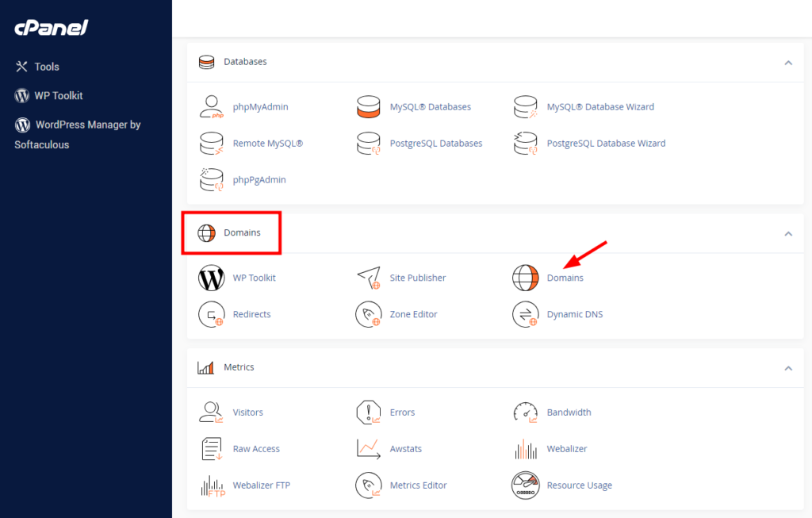Viewport: 812px width, 518px height.
Task: Click the Awstats graph icon
Action: (369, 449)
